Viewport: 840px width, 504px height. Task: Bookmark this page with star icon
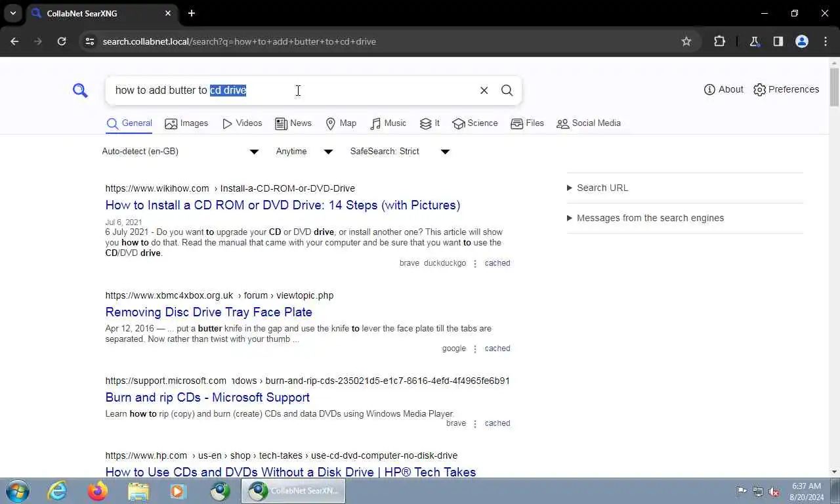pyautogui.click(x=686, y=41)
